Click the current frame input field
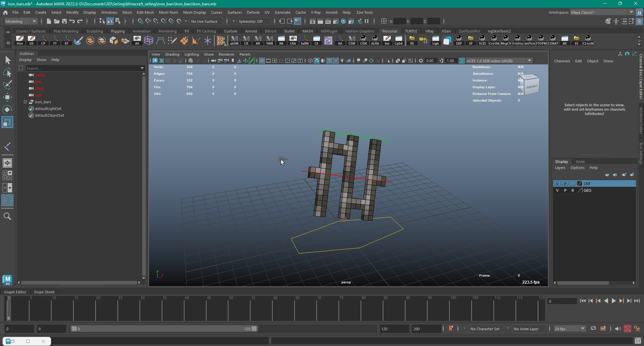This screenshot has width=644, height=346. click(562, 301)
